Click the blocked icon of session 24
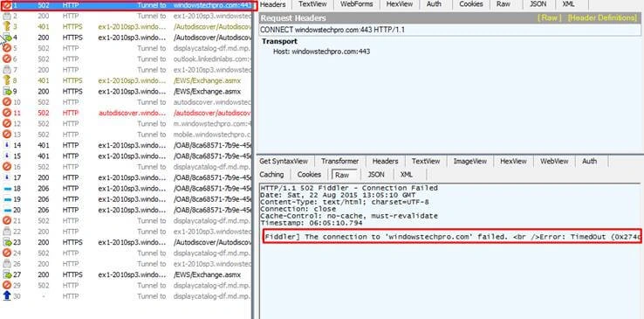Image resolution: width=644 pixels, height=319 pixels. pyautogui.click(x=7, y=253)
